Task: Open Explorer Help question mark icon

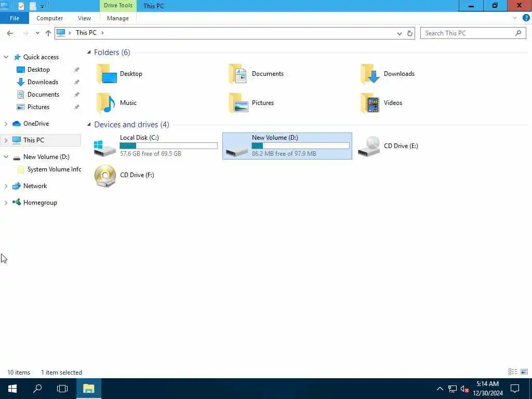Action: [x=526, y=18]
